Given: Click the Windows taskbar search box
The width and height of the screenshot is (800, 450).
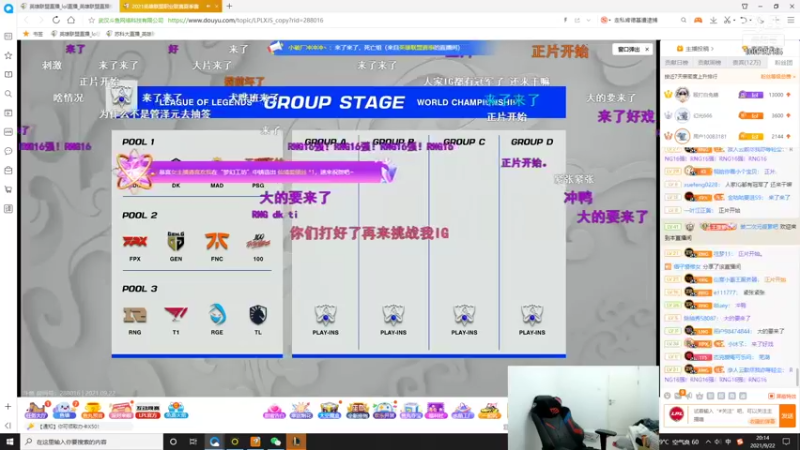Looking at the screenshot, I should pyautogui.click(x=92, y=442).
